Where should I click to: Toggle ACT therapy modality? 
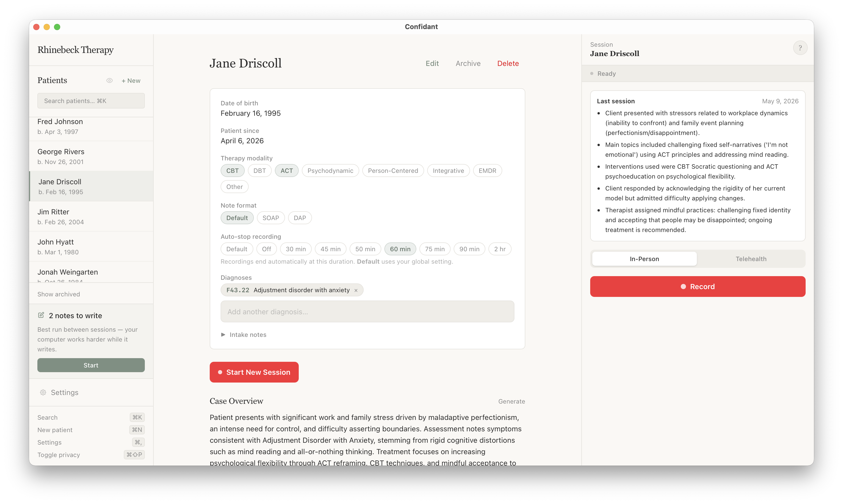287,171
